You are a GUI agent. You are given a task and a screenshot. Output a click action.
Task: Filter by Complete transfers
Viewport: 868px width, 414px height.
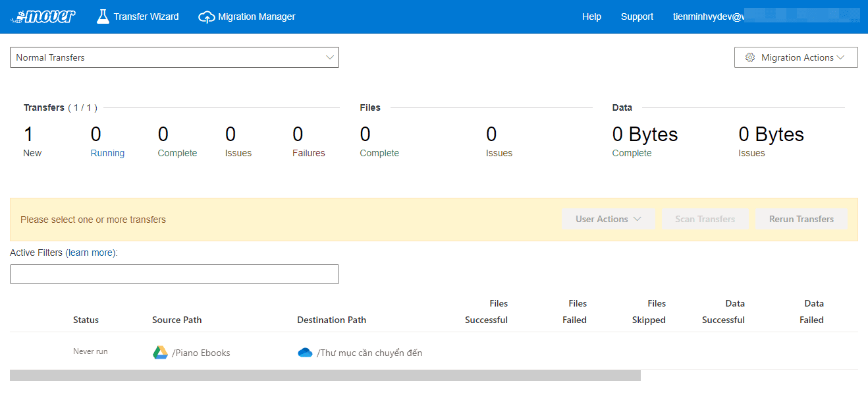tap(177, 153)
